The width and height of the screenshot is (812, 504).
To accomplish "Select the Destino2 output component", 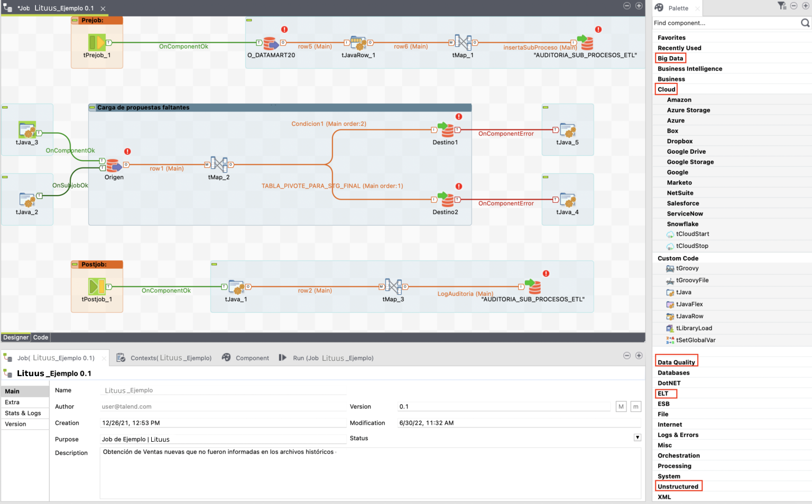I will (x=446, y=200).
